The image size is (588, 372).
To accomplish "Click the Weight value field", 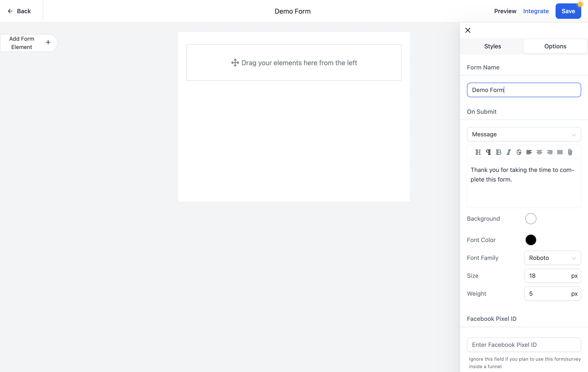I will pos(552,294).
